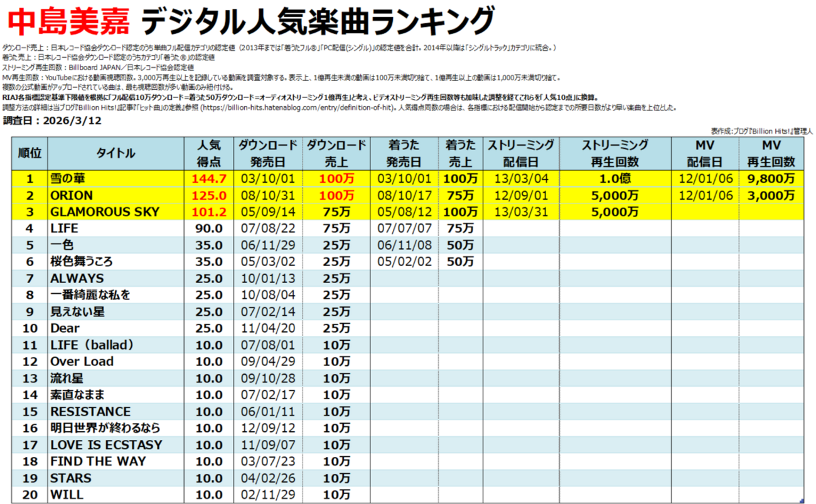Select the song title 一色
This screenshot has width=816, height=504.
(x=62, y=245)
